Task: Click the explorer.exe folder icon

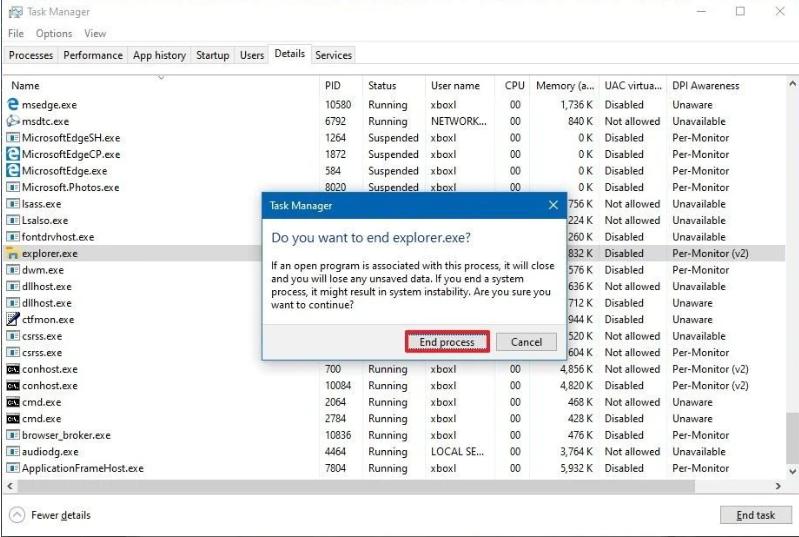Action: click(12, 253)
